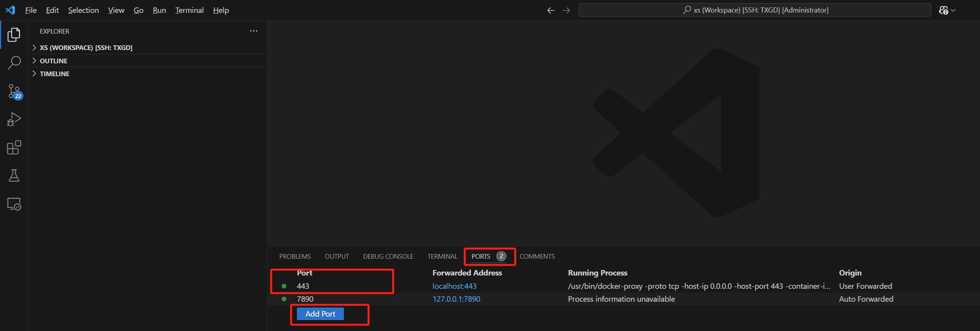This screenshot has height=331, width=980.
Task: Open the File menu
Action: (31, 10)
